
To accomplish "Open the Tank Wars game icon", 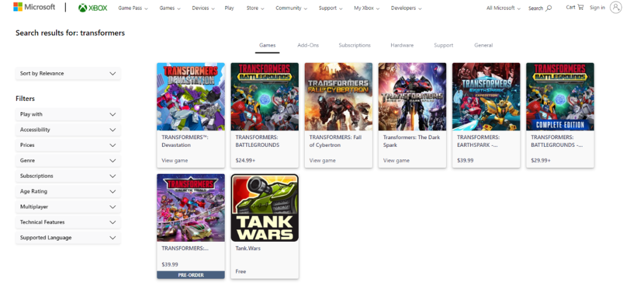I will click(x=265, y=207).
